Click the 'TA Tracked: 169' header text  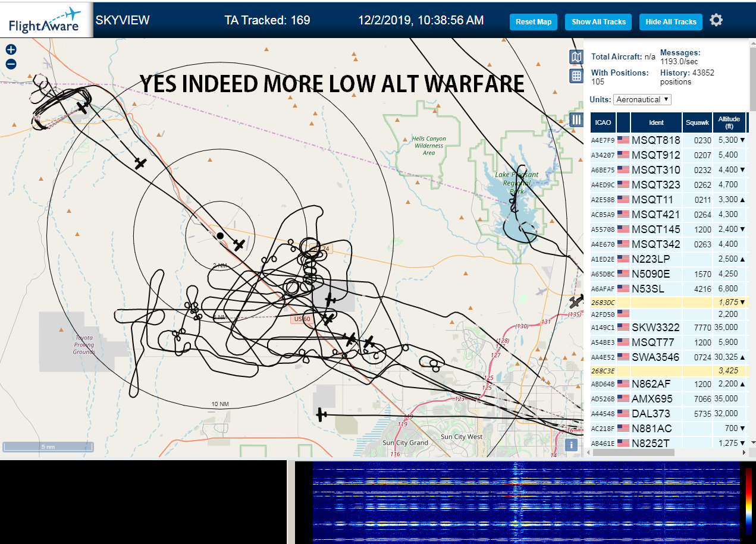(x=267, y=20)
